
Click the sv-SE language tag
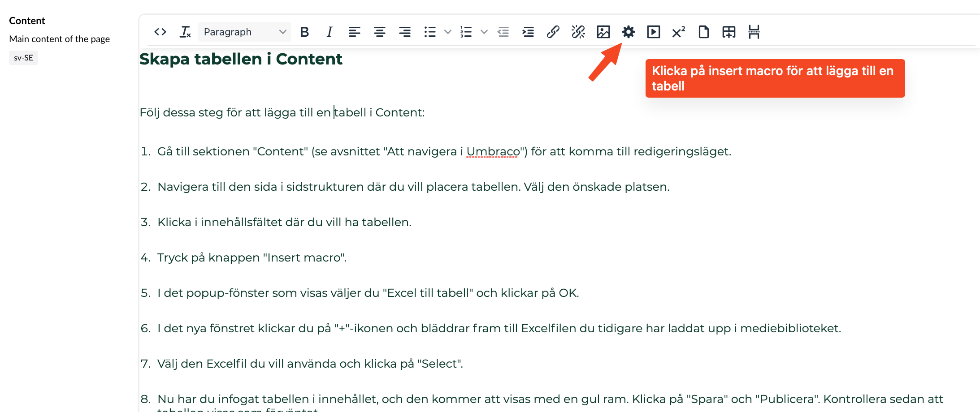coord(23,58)
